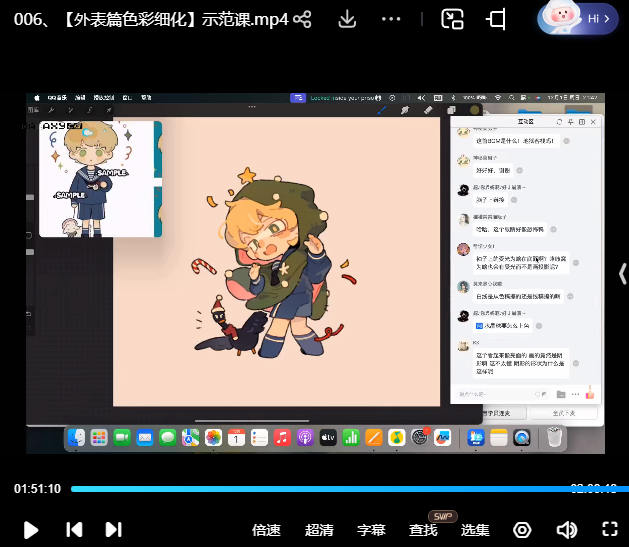Skip to the next video
This screenshot has width=629, height=547.
113,530
